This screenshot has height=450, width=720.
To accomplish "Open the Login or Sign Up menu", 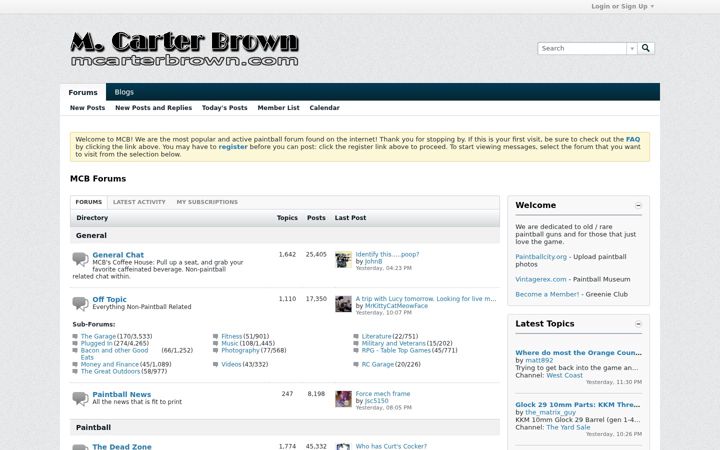I will [622, 6].
